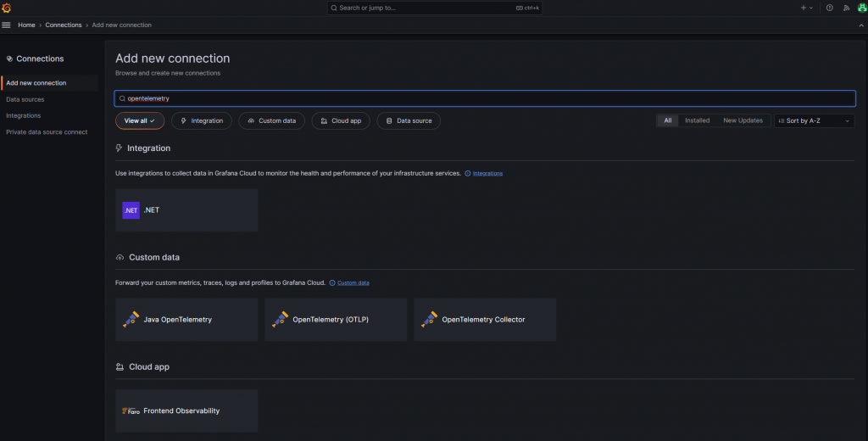
Task: Open the Java OpenTelemetry card
Action: pyautogui.click(x=186, y=320)
